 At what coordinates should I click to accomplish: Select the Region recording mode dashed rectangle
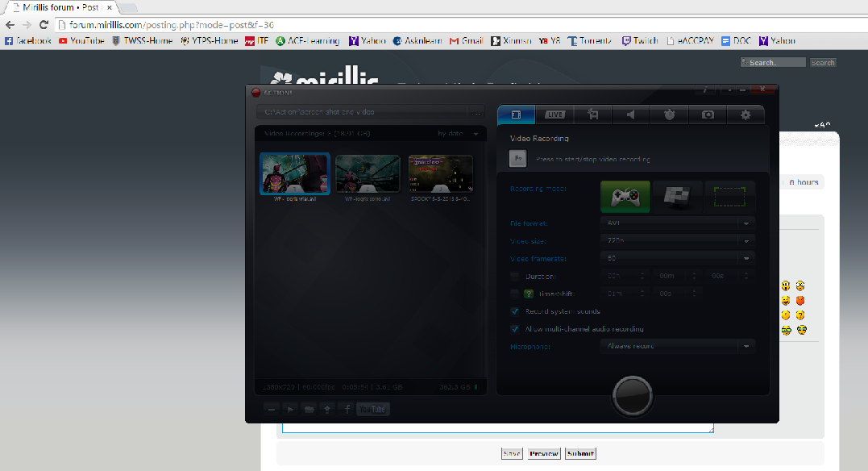[x=729, y=196]
